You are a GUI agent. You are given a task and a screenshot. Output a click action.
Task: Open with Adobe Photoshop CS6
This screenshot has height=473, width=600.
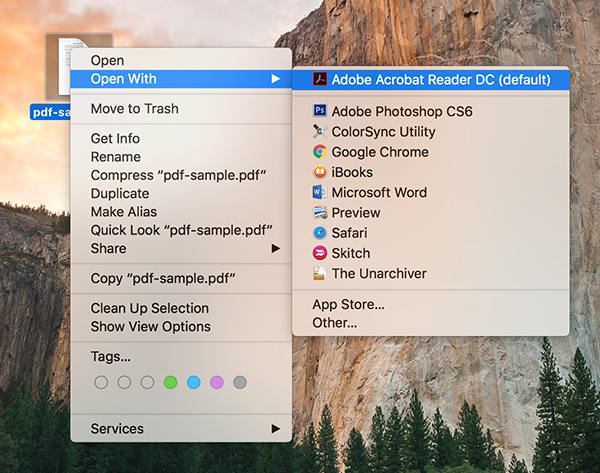click(430, 111)
